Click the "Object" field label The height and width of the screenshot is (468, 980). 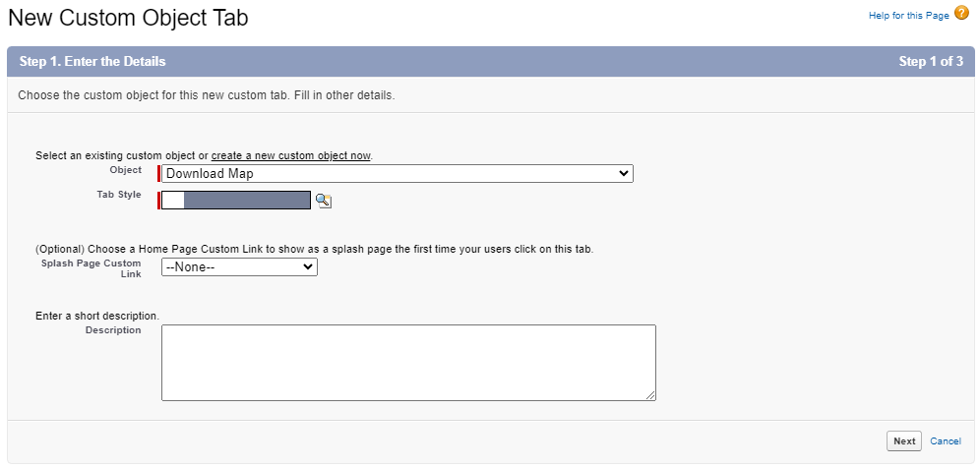coord(125,170)
